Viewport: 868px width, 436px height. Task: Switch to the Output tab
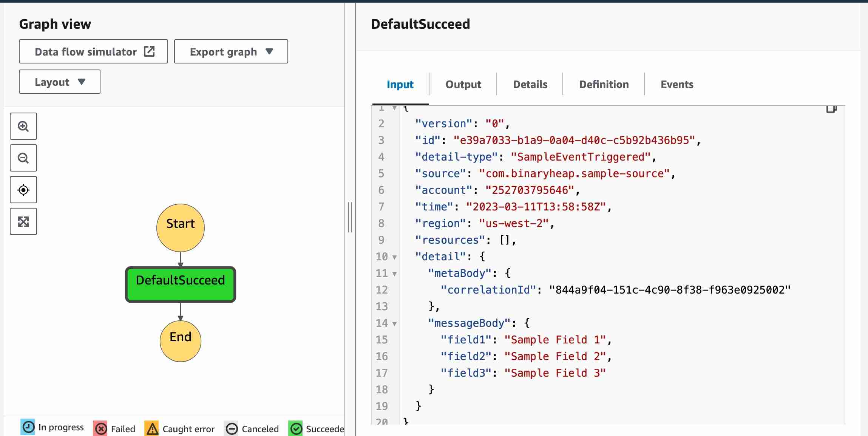pyautogui.click(x=463, y=84)
